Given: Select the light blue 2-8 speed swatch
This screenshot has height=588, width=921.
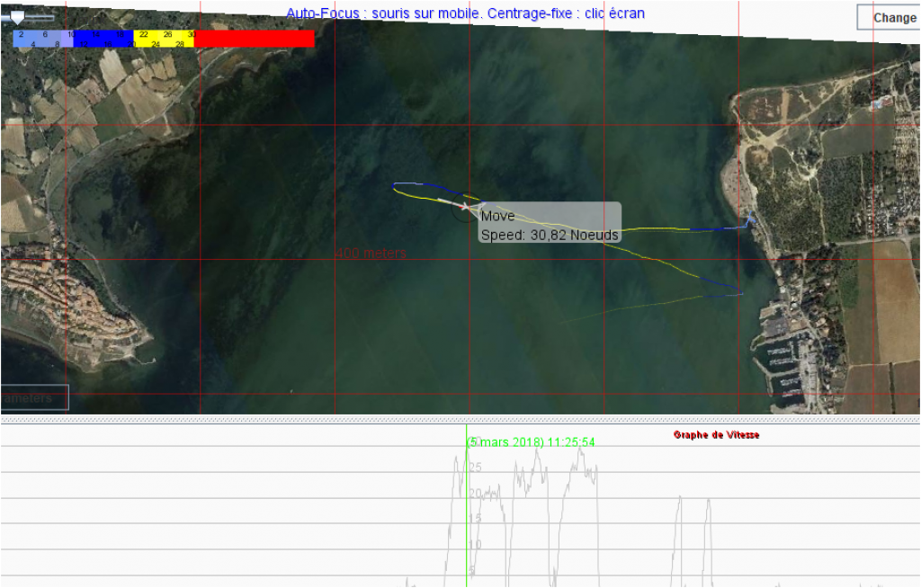Looking at the screenshot, I should coord(41,38).
